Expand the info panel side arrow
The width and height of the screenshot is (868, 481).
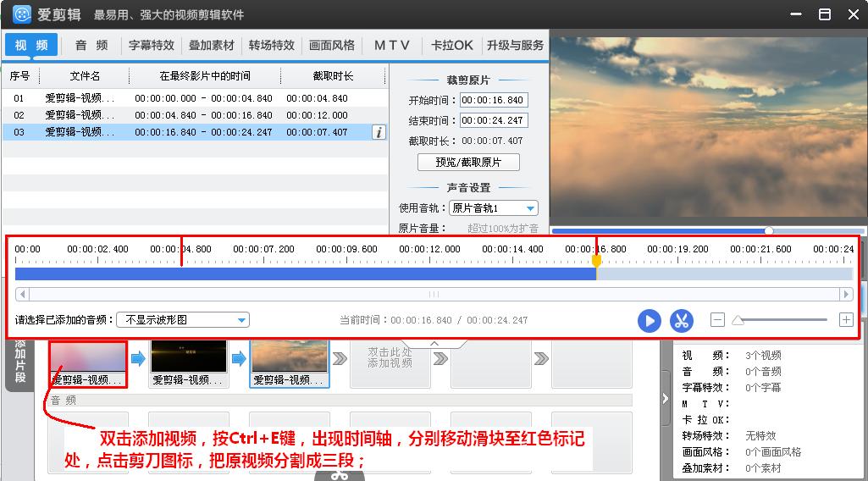click(666, 399)
